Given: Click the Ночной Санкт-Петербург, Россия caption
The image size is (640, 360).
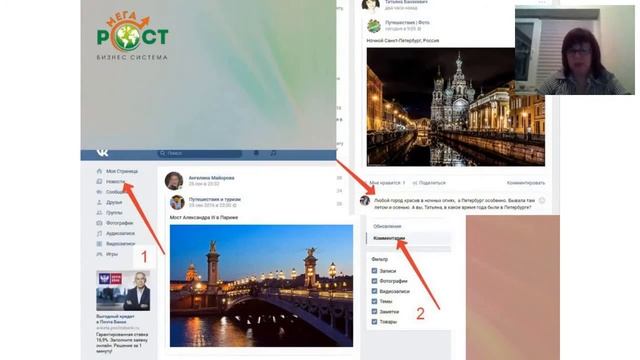Looking at the screenshot, I should tap(403, 40).
